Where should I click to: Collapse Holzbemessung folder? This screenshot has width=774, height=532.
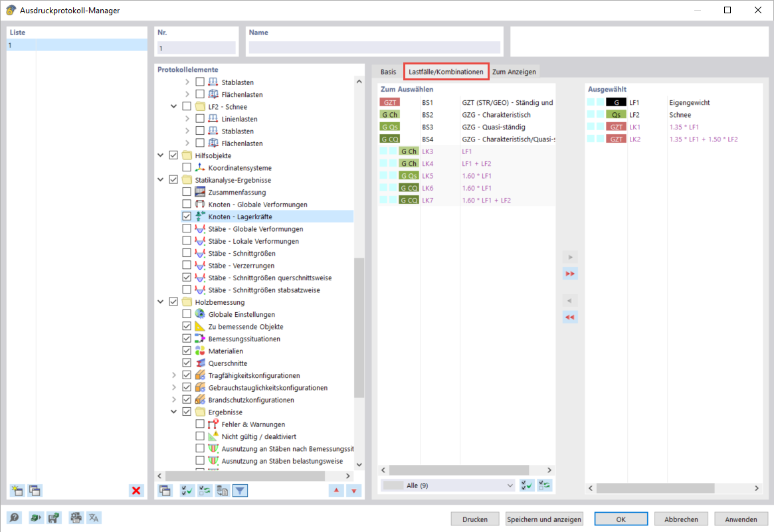160,302
